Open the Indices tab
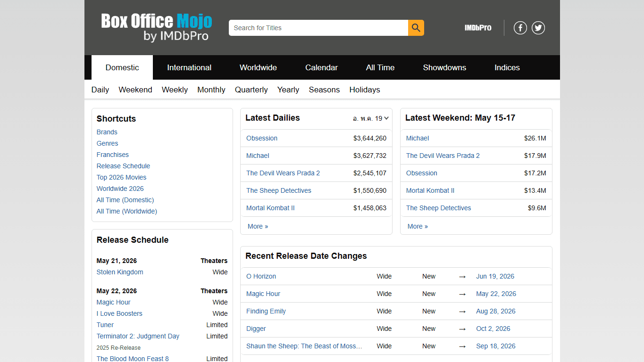 pos(507,67)
